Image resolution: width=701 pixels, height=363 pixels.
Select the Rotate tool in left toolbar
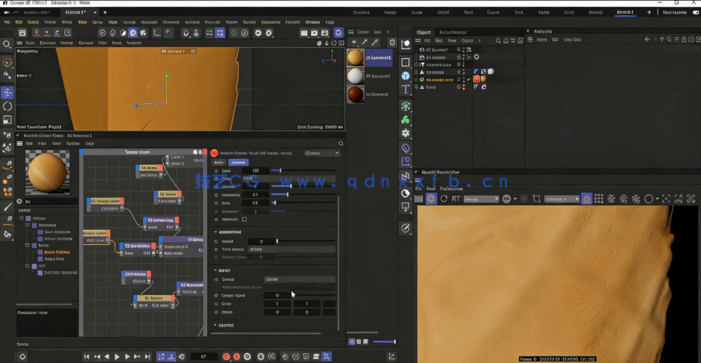(8, 106)
